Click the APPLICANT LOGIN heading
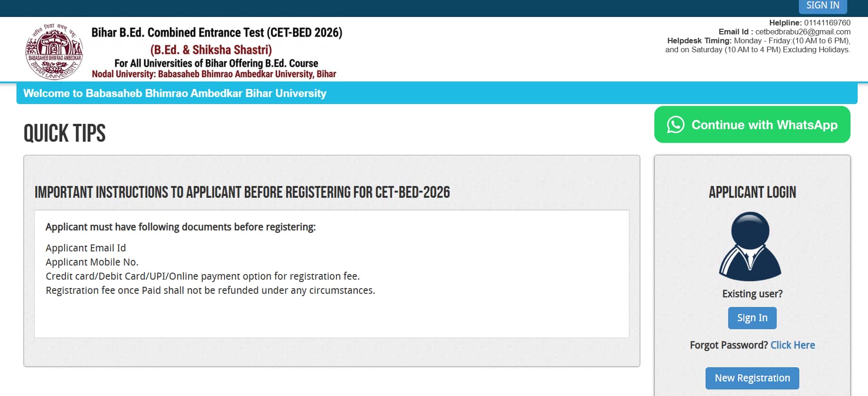 coord(752,192)
